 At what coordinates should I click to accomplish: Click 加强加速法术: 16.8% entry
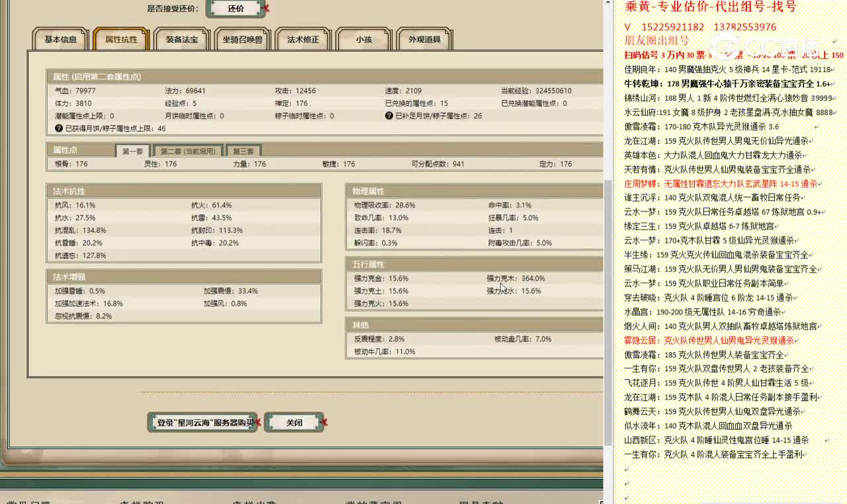(x=89, y=304)
